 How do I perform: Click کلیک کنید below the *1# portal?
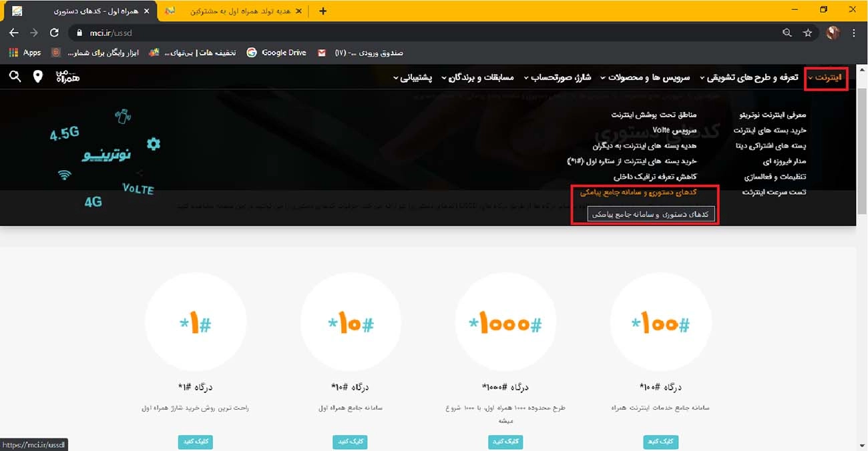click(x=195, y=442)
